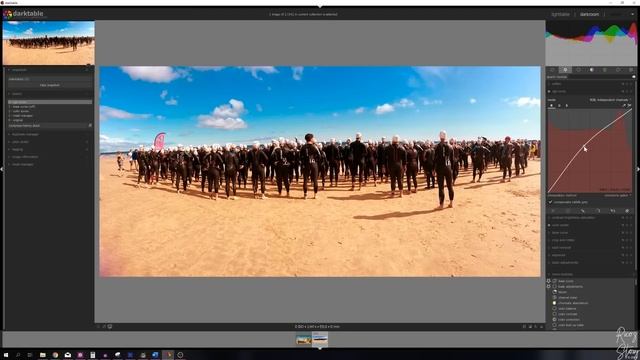Switch to the lighttable view
This screenshot has width=640, height=360.
[560, 14]
